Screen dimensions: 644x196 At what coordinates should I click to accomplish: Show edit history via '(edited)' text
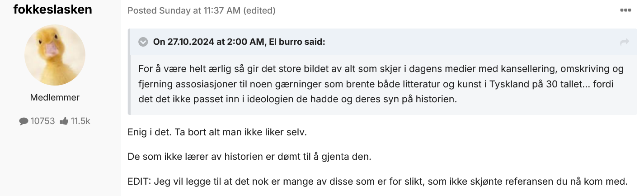[259, 10]
